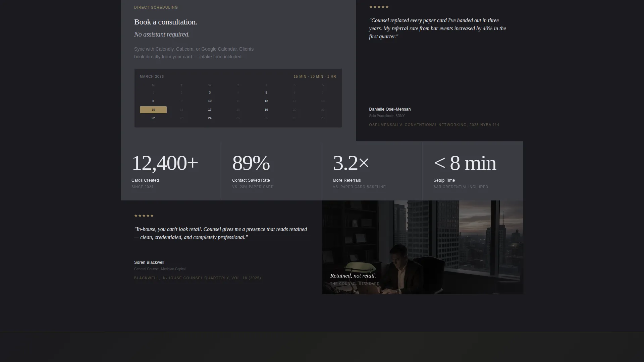The height and width of the screenshot is (362, 644).
Task: Click the greyed-out date 21
Action: [x=323, y=110]
